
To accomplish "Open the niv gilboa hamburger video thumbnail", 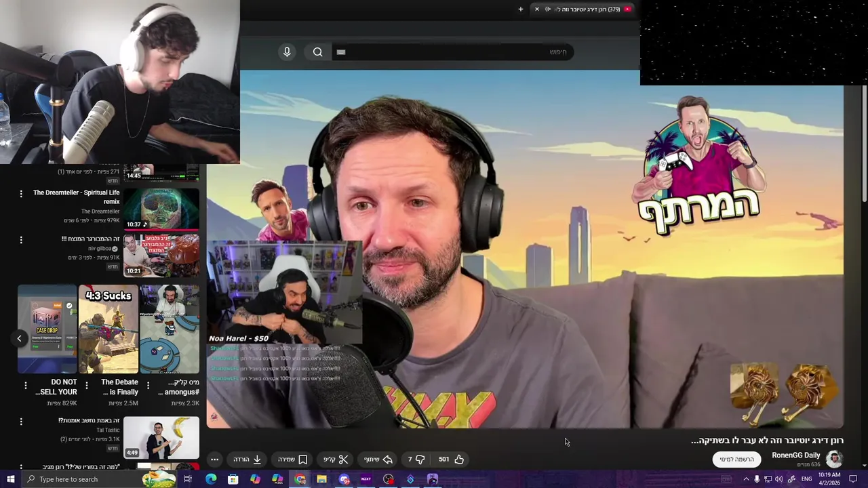I will [x=161, y=256].
